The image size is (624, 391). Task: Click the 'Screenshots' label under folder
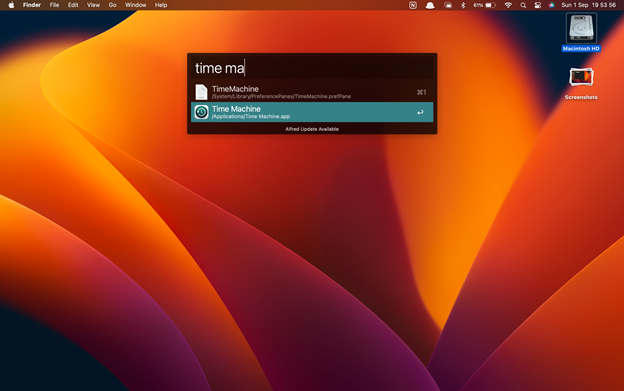tap(581, 97)
